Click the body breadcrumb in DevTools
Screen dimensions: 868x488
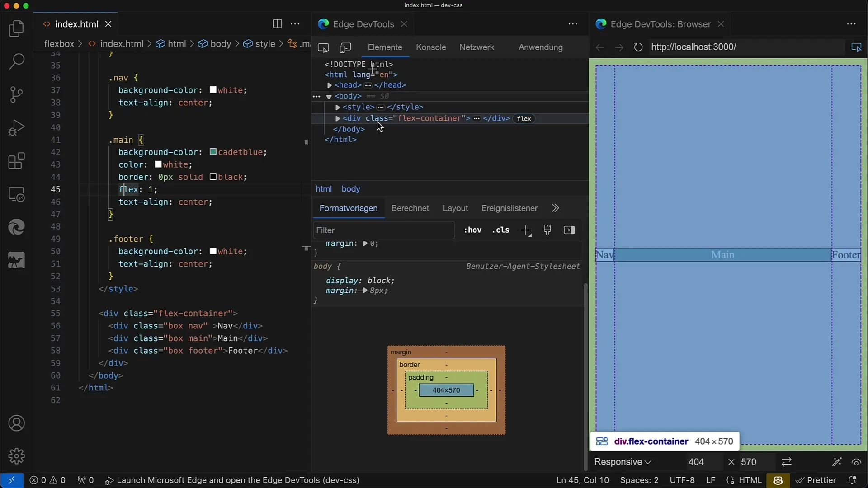point(351,189)
